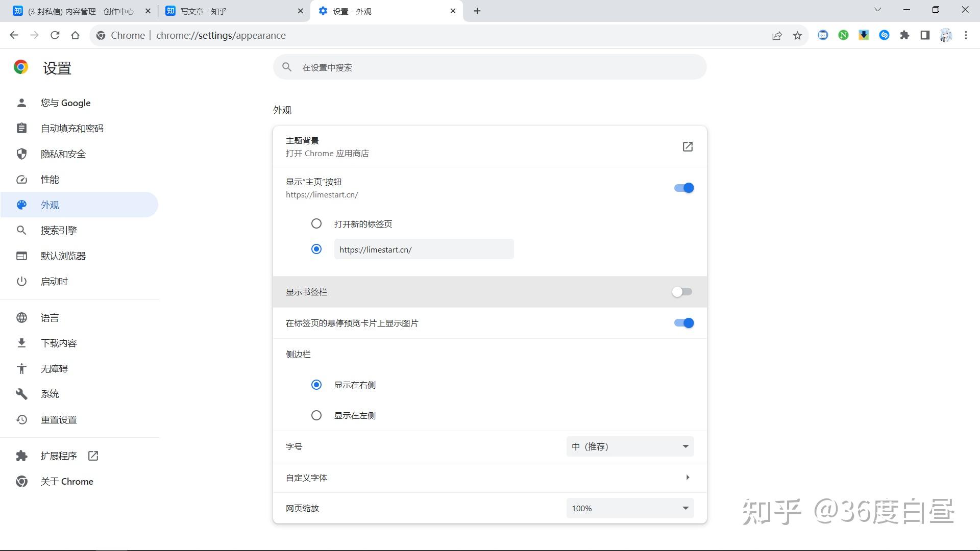Image resolution: width=980 pixels, height=551 pixels.
Task: Select the 打开新的标签页 radio option
Action: (x=316, y=223)
